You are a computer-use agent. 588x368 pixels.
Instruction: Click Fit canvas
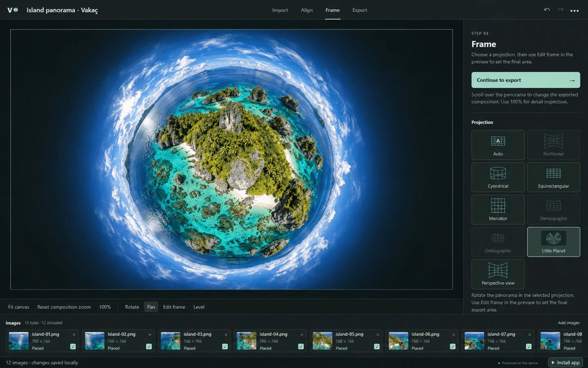(x=19, y=307)
